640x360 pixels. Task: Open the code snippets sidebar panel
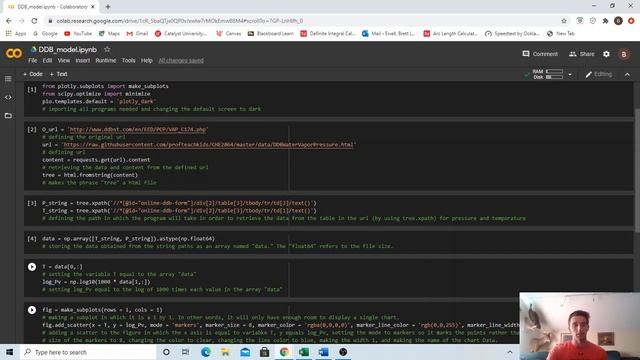click(8, 97)
